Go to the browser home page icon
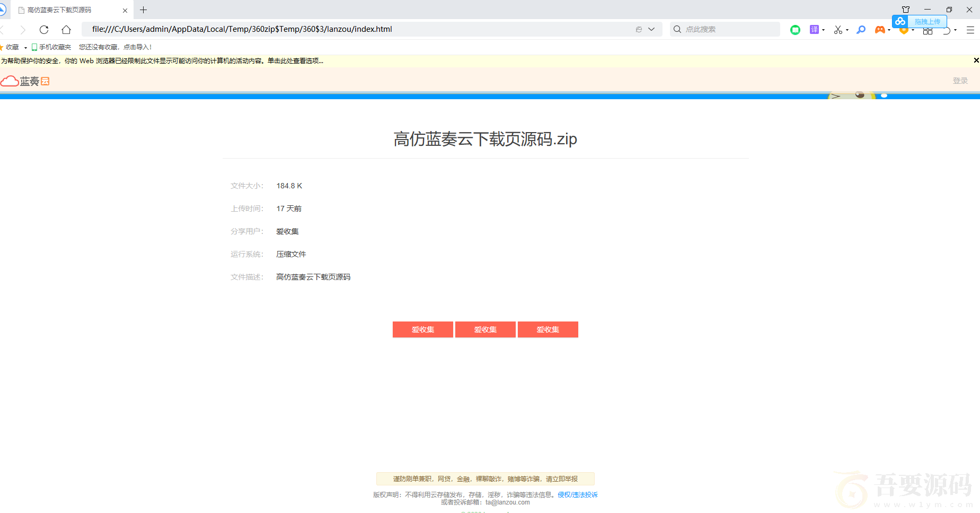980x513 pixels. pyautogui.click(x=66, y=30)
